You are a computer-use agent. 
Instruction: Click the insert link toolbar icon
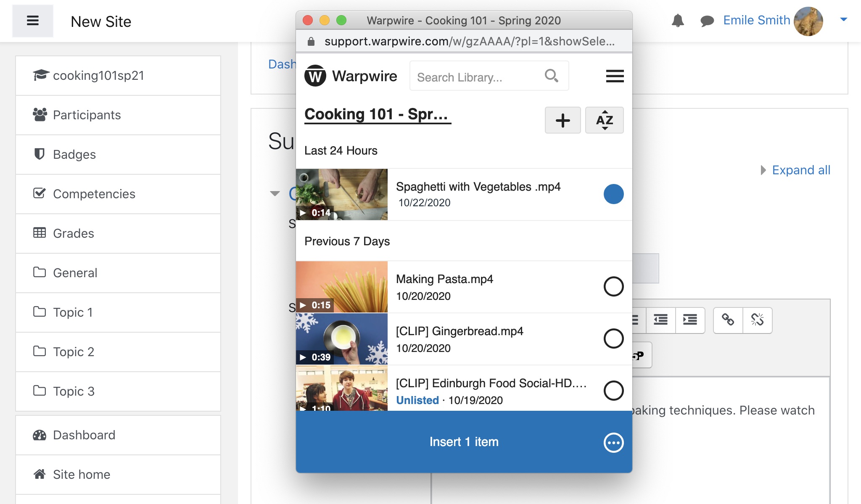point(728,320)
